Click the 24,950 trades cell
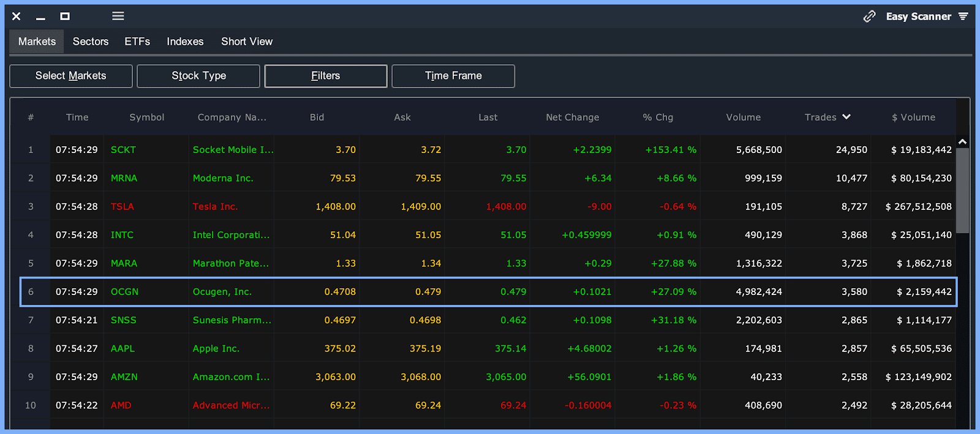This screenshot has width=980, height=434. 851,149
